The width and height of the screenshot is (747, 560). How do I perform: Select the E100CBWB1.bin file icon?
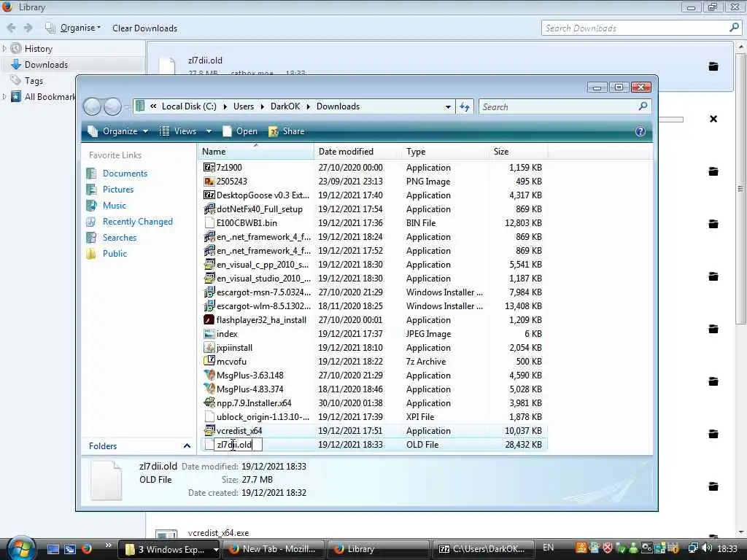(x=209, y=222)
